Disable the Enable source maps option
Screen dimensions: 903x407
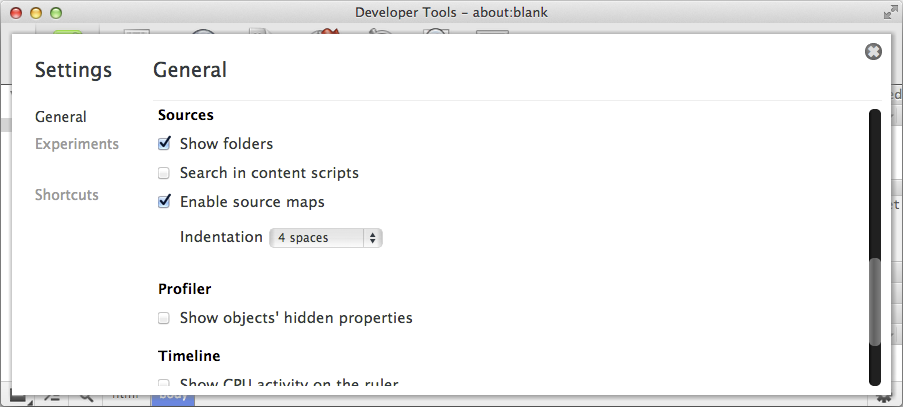click(165, 202)
